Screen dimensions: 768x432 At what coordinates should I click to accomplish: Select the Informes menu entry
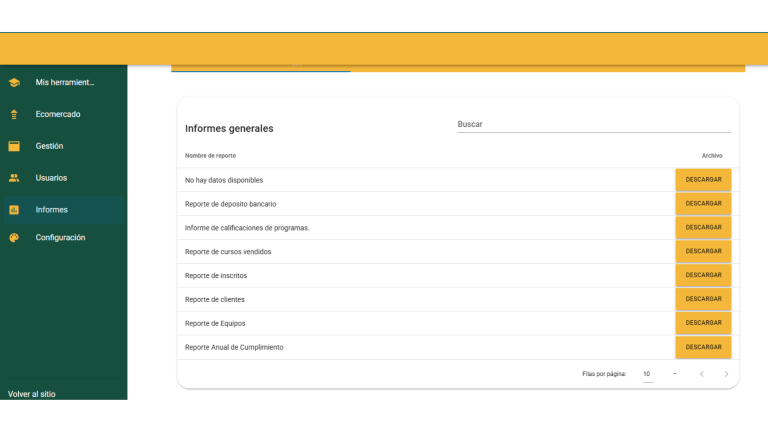[64, 210]
